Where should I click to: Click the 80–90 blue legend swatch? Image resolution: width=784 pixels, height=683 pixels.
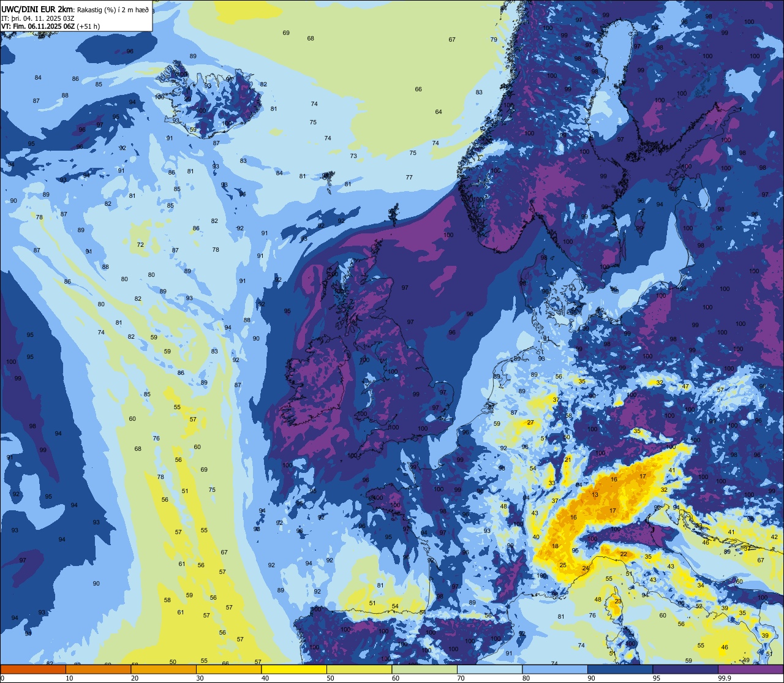[555, 669]
